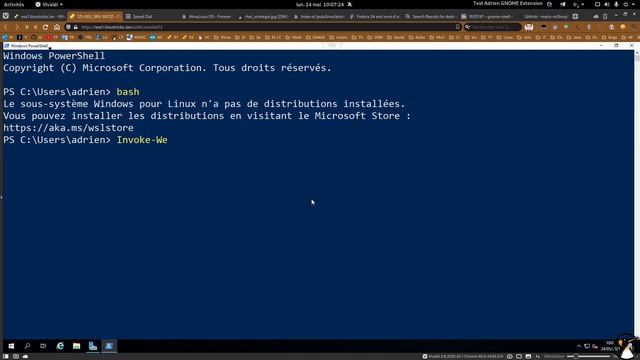Click the microphone indicator in top bar

(616, 4)
